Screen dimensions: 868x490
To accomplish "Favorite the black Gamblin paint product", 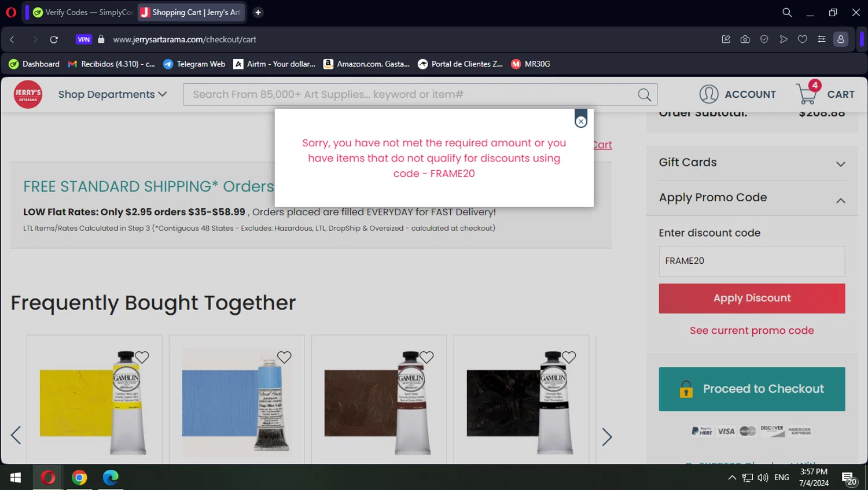I will click(x=569, y=358).
